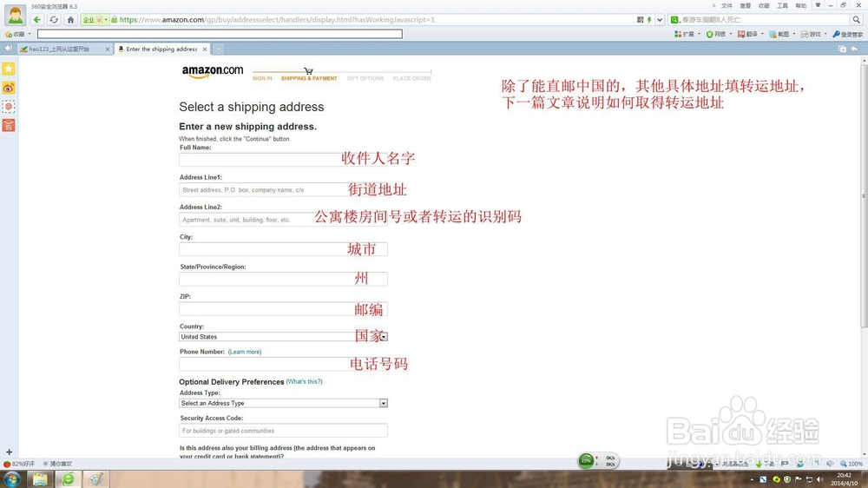Open the 查看 menu

pyautogui.click(x=746, y=5)
